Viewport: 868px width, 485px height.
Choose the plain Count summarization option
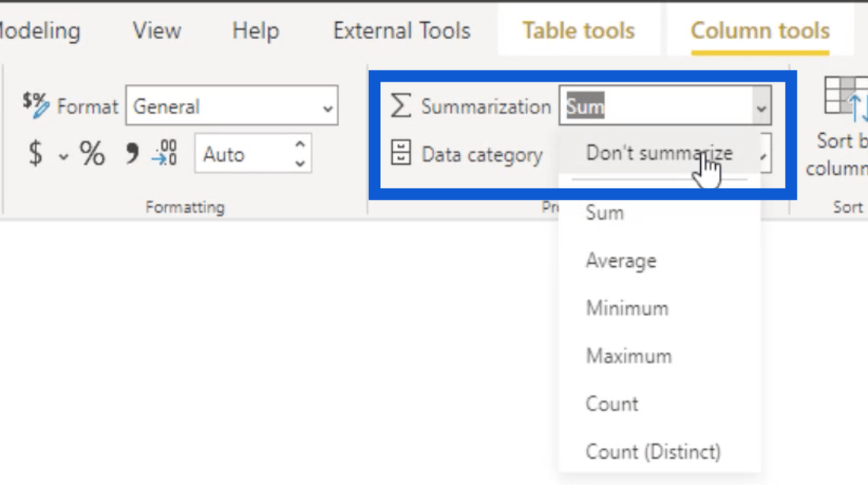point(659,403)
